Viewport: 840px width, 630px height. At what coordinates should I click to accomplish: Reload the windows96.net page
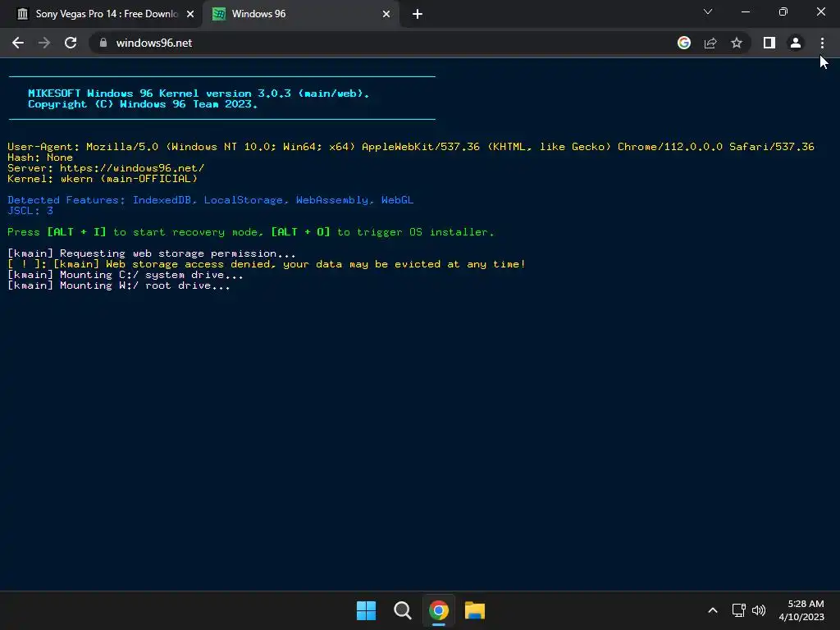(71, 43)
